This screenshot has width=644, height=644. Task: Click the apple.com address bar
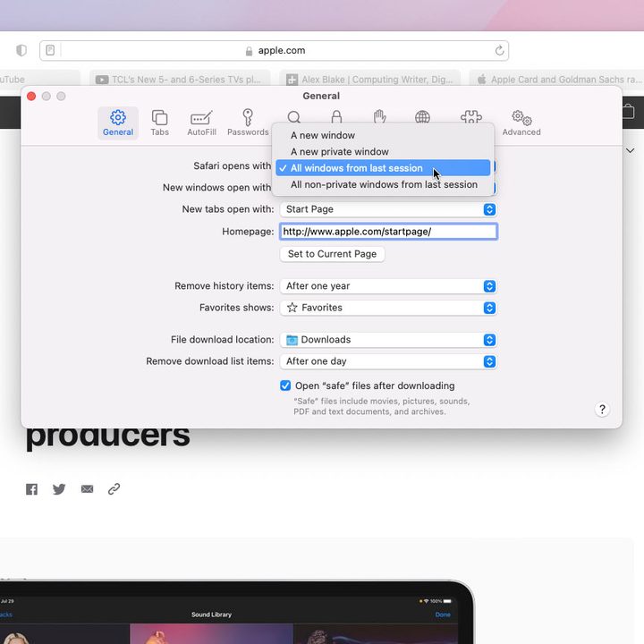(275, 50)
